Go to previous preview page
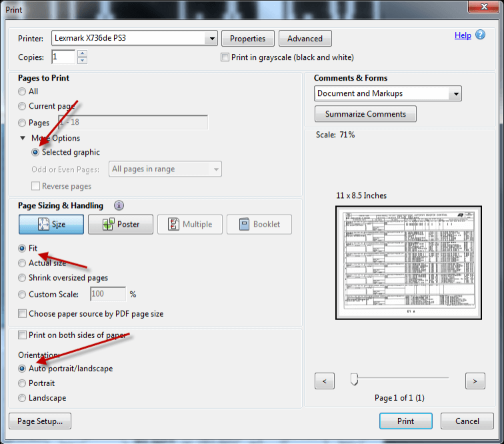The height and width of the screenshot is (444, 504). (325, 381)
